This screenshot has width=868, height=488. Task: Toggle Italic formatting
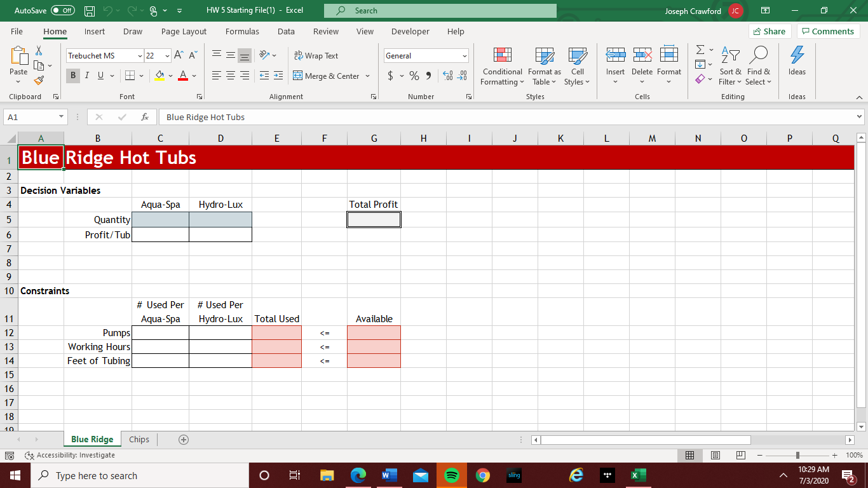[87, 76]
